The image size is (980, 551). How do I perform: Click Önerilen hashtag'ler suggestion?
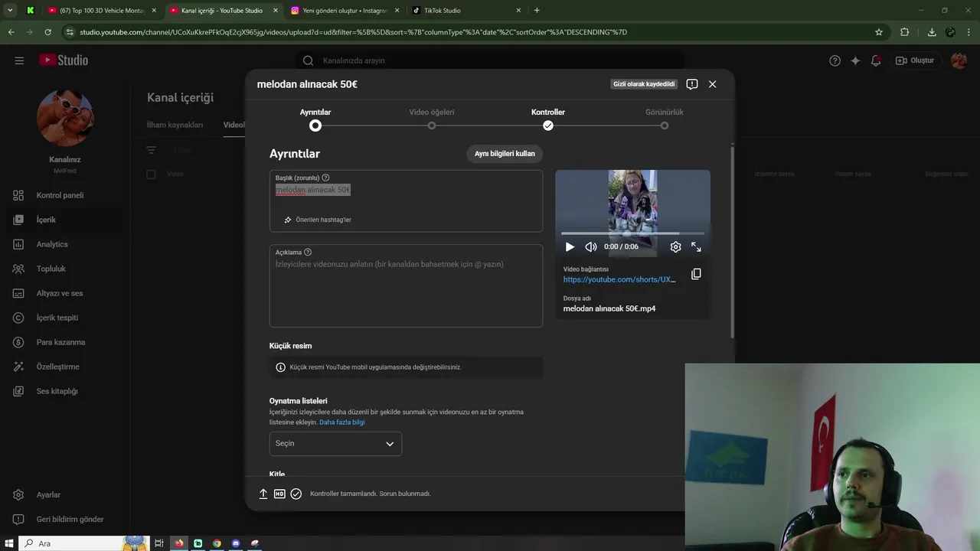pos(318,220)
